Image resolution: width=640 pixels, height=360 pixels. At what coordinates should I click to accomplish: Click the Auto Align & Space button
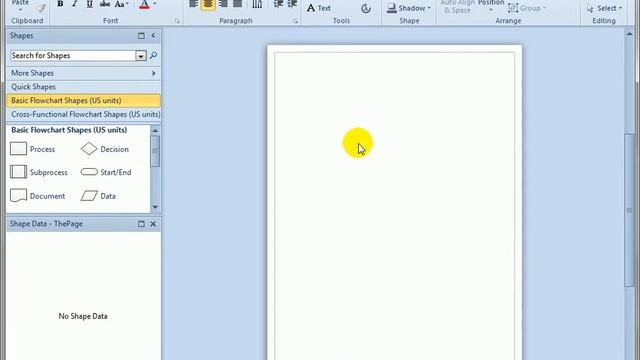[x=457, y=6]
